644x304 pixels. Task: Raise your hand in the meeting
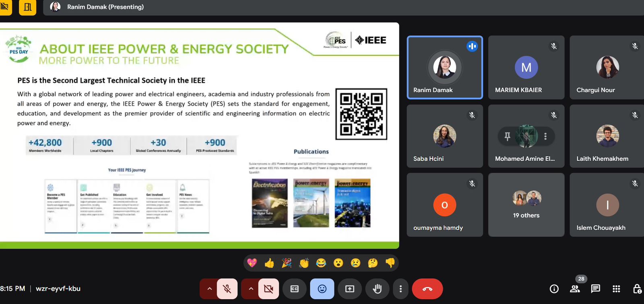(x=377, y=289)
